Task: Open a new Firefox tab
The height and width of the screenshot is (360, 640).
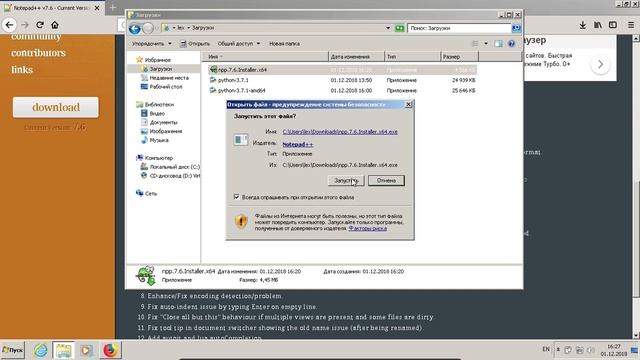Action: 113,7
